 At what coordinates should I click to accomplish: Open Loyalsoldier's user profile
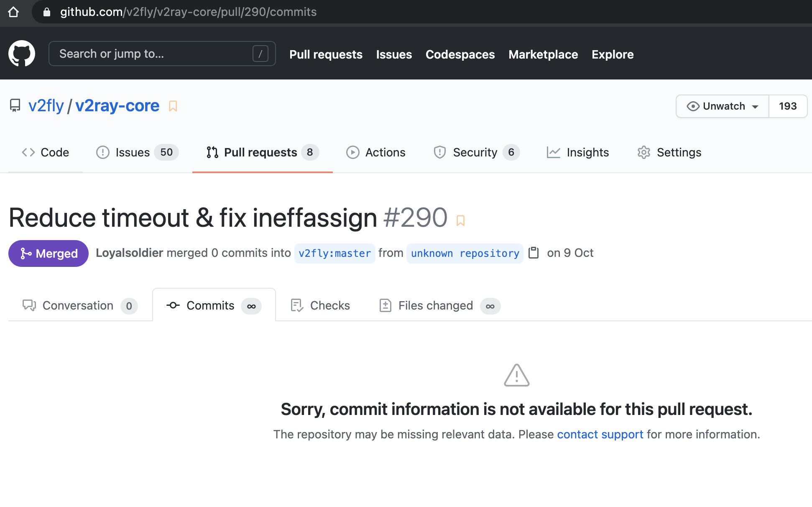point(129,253)
